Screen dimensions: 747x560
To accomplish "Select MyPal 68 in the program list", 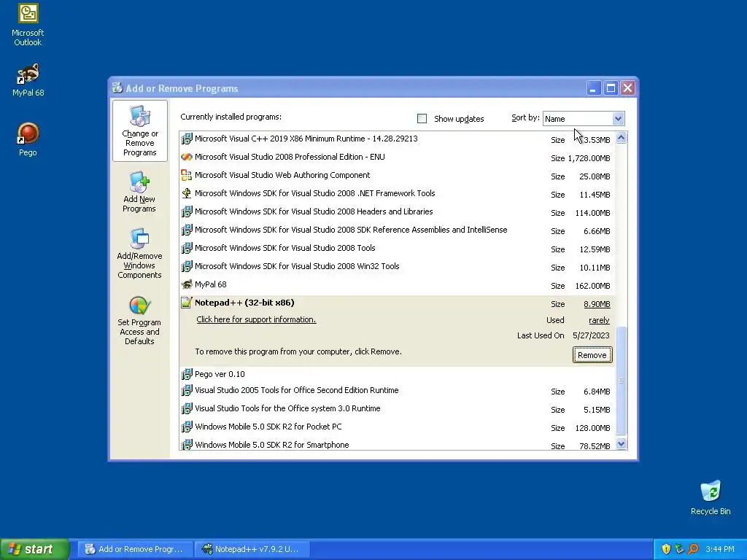I will tap(398, 285).
